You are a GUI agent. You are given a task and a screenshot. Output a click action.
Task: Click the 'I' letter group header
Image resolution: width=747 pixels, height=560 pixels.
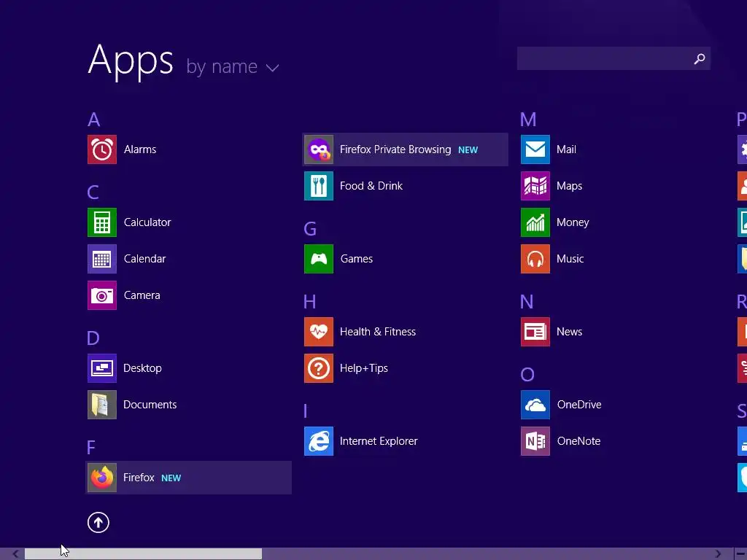[306, 411]
